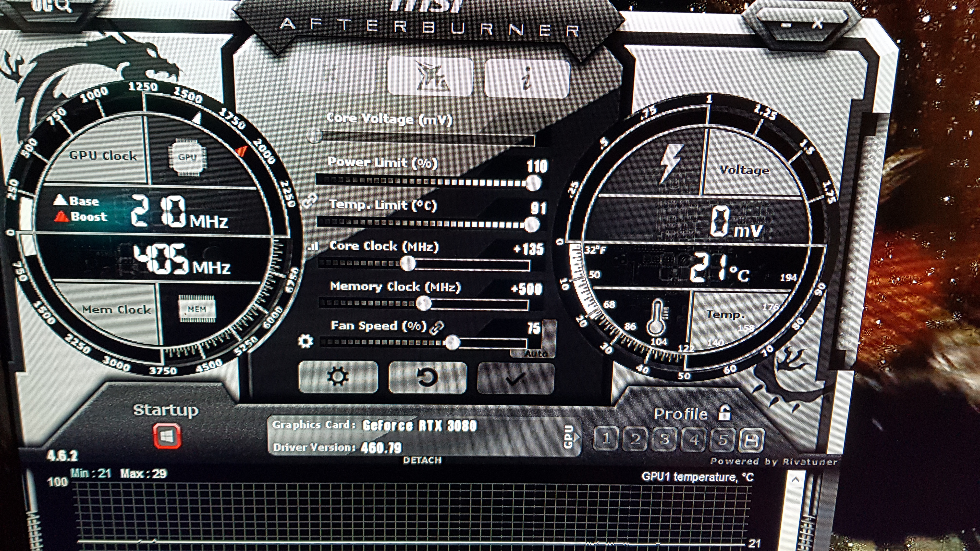The width and height of the screenshot is (980, 551).
Task: Click the +135 core clock value
Action: 529,249
